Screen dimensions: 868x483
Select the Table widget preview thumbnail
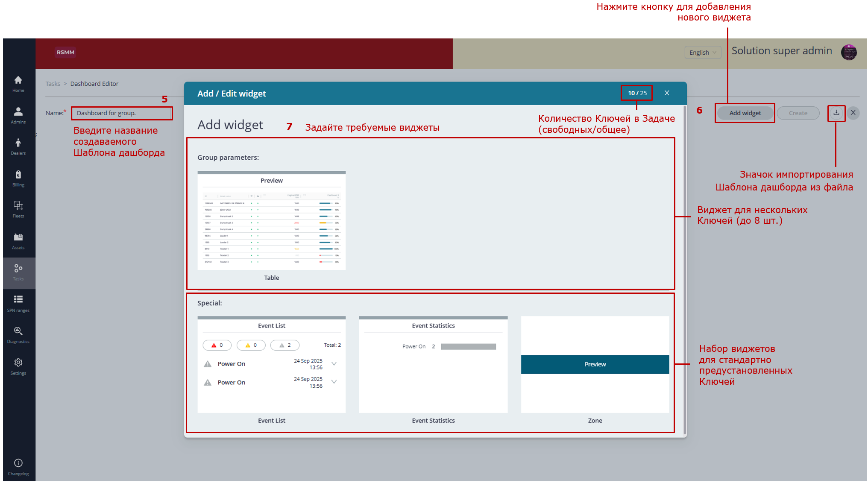pos(271,221)
